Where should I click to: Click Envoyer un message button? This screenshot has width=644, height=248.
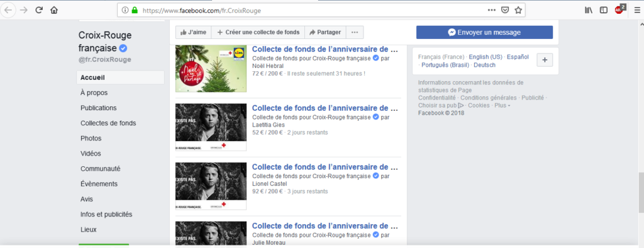[x=484, y=33]
